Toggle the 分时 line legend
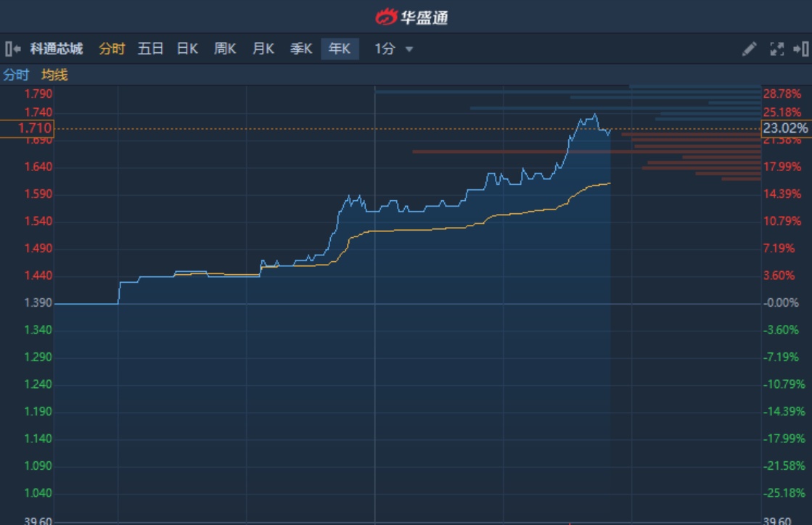Image resolution: width=812 pixels, height=525 pixels. (16, 75)
